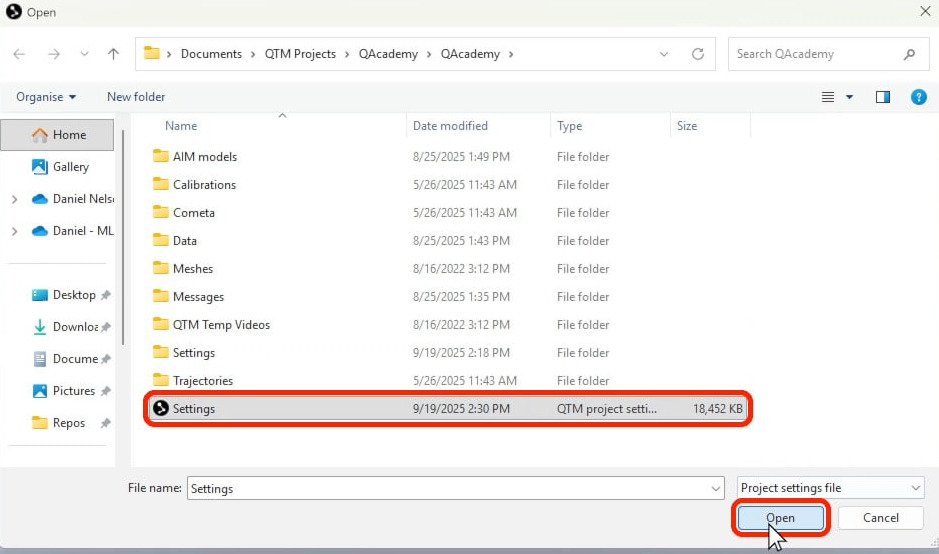The image size is (939, 554).
Task: Open address bar history dropdown
Action: (664, 54)
